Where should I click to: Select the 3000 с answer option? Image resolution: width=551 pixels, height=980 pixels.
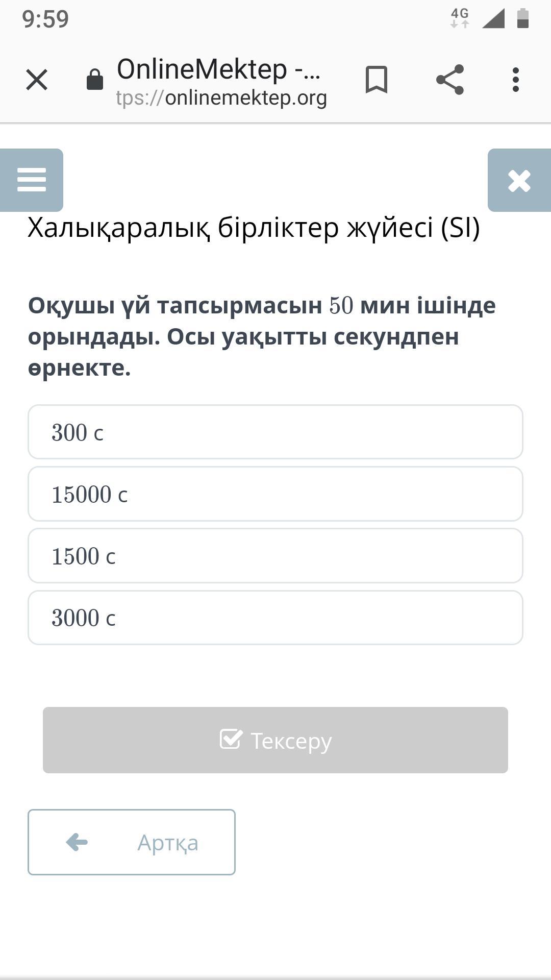coord(275,618)
